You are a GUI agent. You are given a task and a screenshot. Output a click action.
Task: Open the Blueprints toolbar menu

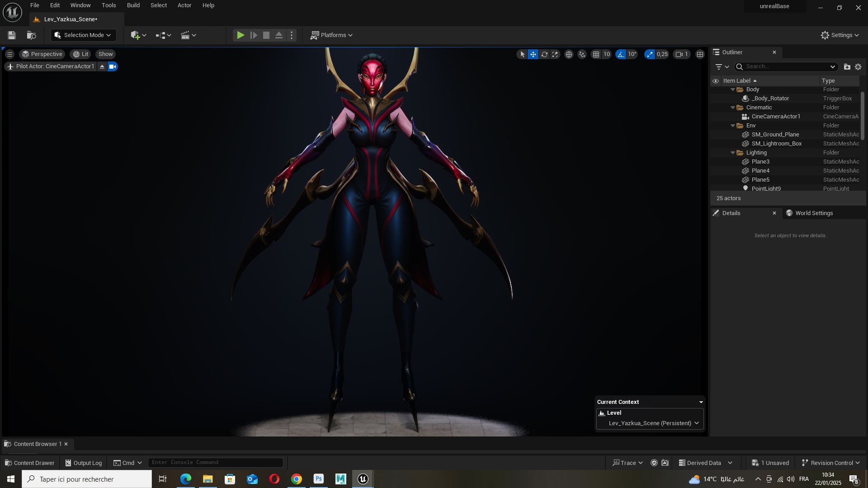point(163,35)
